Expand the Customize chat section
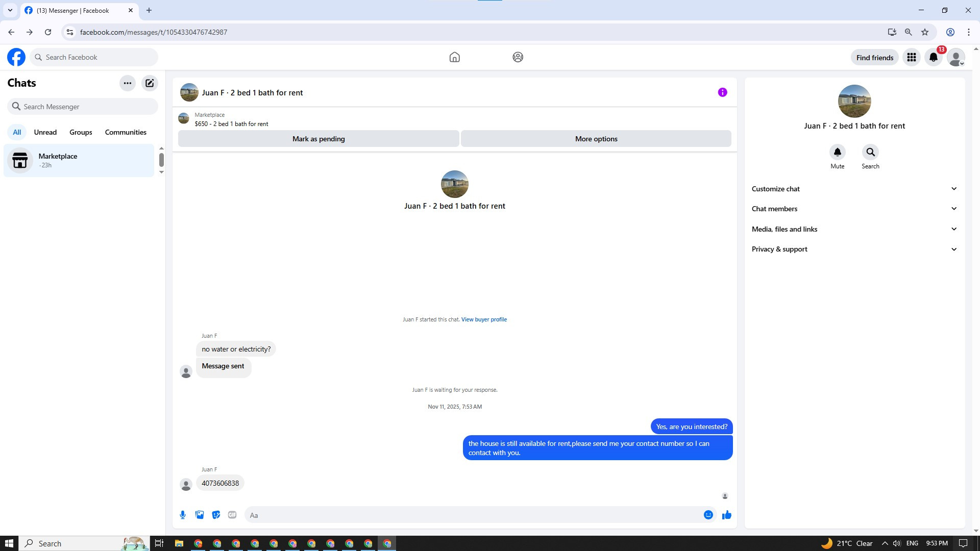The height and width of the screenshot is (551, 980). click(x=854, y=189)
